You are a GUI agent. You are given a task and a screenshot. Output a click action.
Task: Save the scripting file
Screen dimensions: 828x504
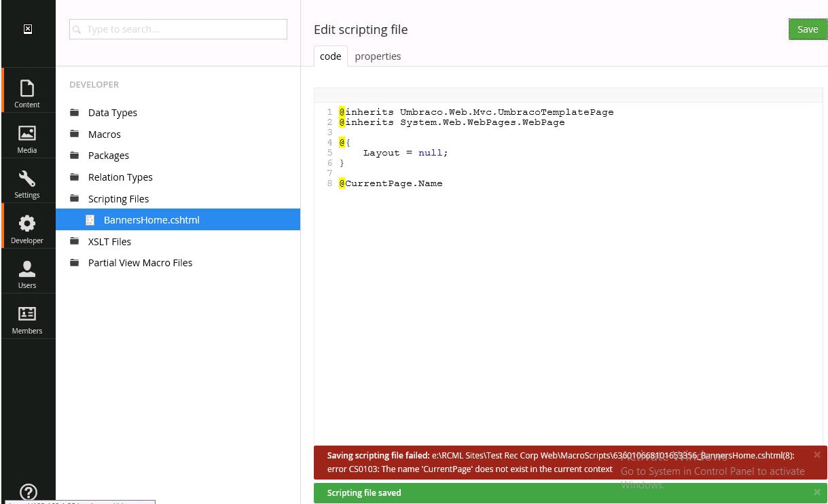(808, 29)
